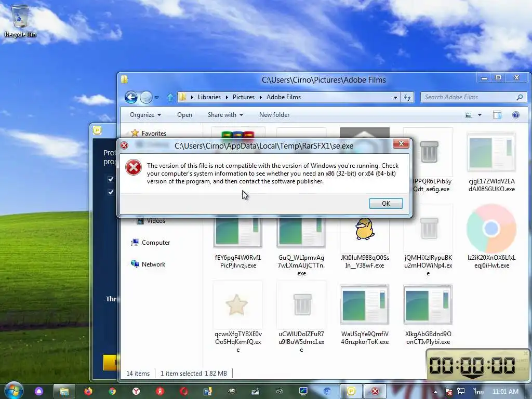Click the 00:00:00 timer widget
The width and height of the screenshot is (532, 399).
[478, 364]
